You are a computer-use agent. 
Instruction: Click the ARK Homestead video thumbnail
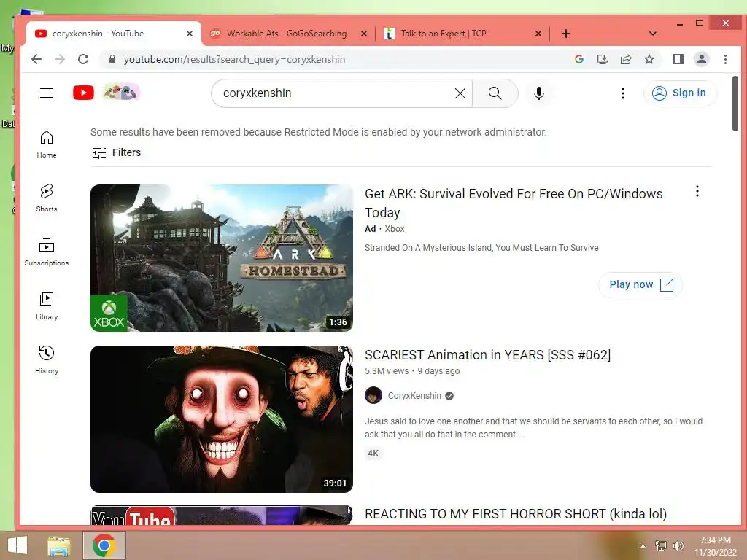tap(222, 257)
